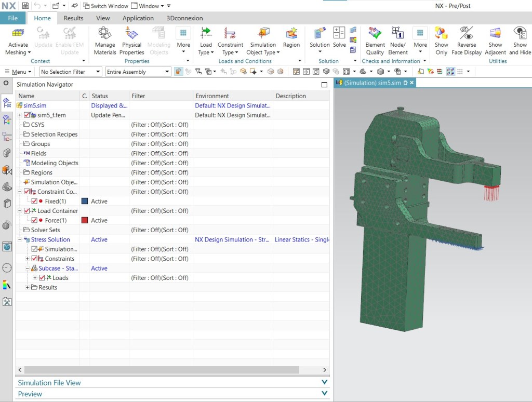
Task: Disable the Force(1) load checkbox
Action: tap(35, 220)
